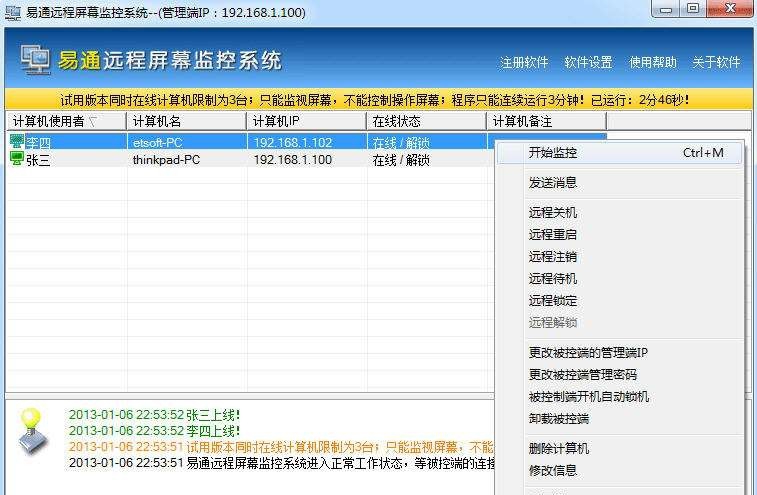Screen dimensions: 757x495
Task: Select 更改被控端的管理端IP menu entry
Action: pyautogui.click(x=619, y=353)
